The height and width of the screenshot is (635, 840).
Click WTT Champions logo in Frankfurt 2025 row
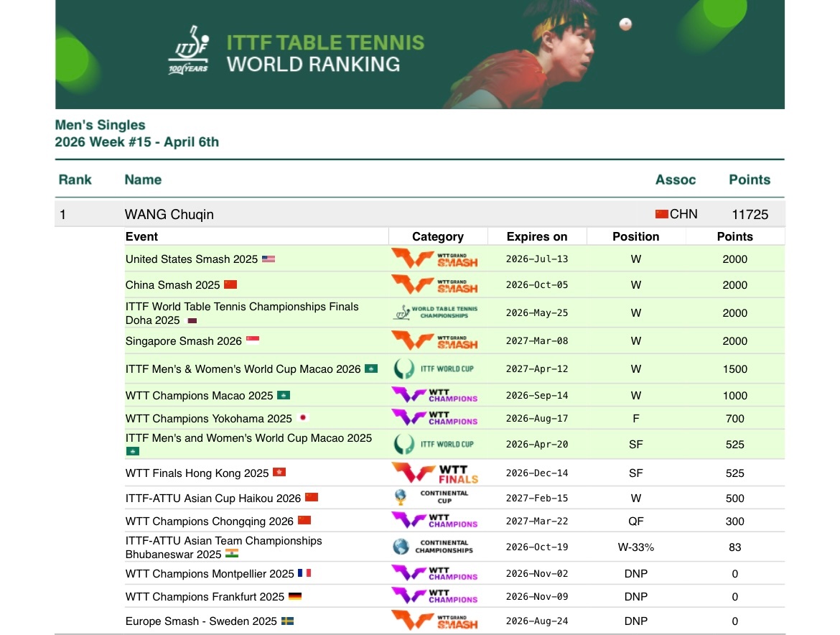[x=434, y=596]
